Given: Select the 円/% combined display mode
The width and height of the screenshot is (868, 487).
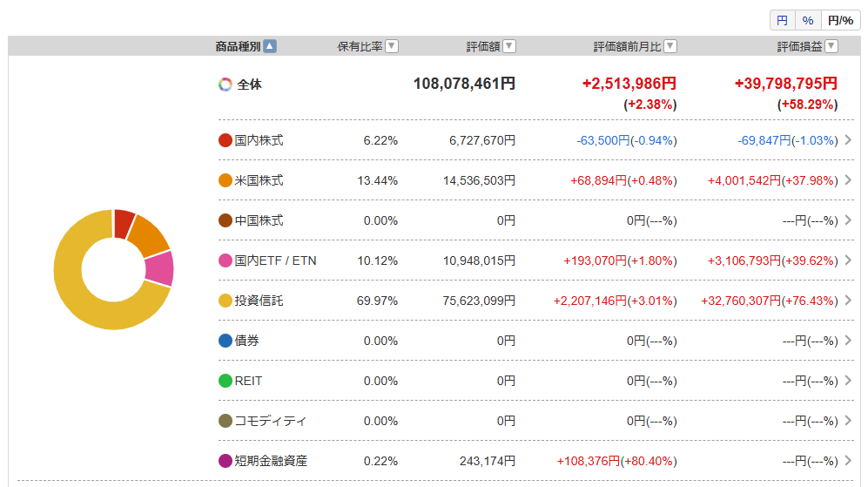Looking at the screenshot, I should tap(840, 20).
